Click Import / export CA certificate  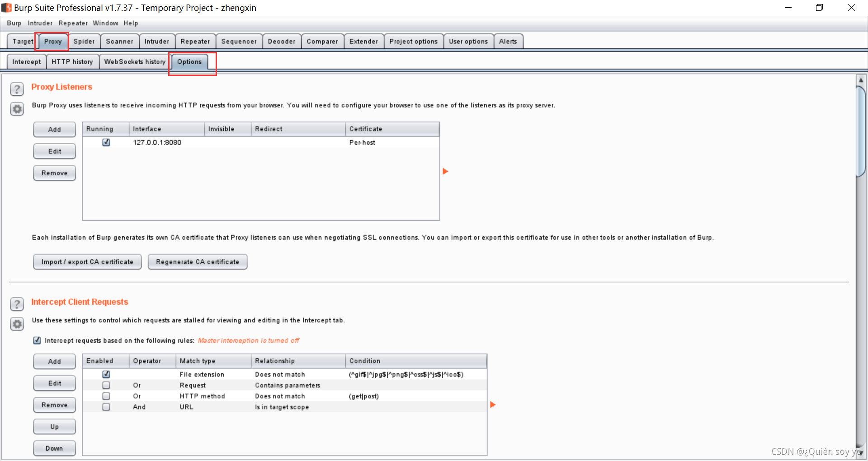pyautogui.click(x=87, y=262)
